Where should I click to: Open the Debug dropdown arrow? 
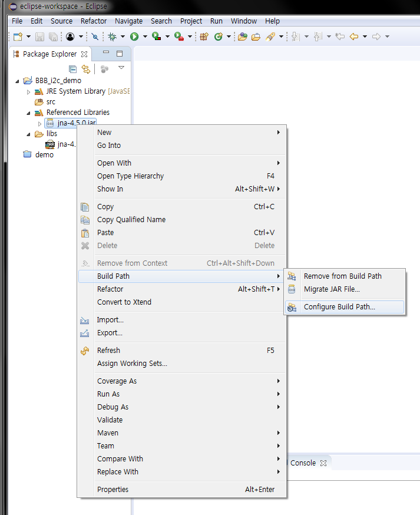point(123,37)
